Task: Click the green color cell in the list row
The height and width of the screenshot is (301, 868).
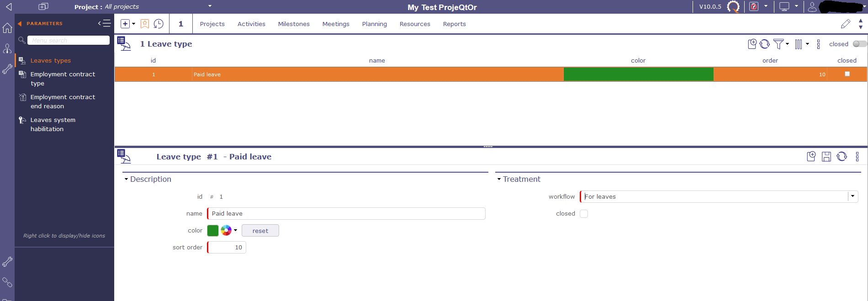Action: pyautogui.click(x=638, y=74)
